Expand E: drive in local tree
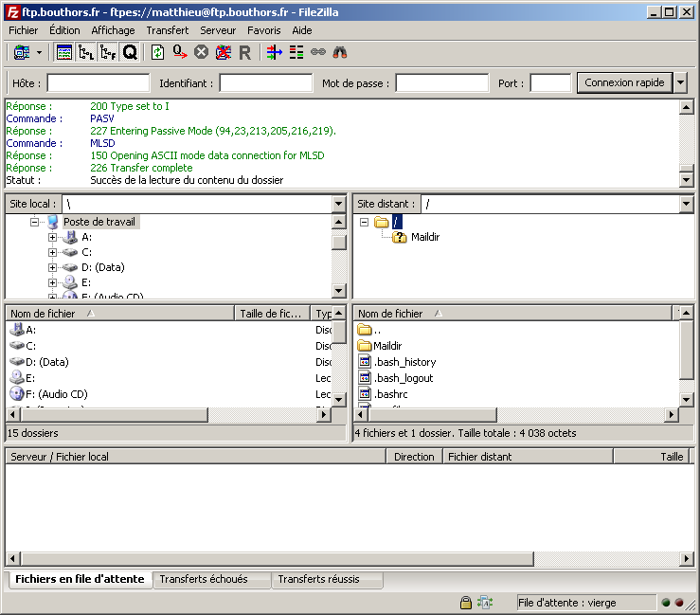Image resolution: width=700 pixels, height=615 pixels. [52, 282]
